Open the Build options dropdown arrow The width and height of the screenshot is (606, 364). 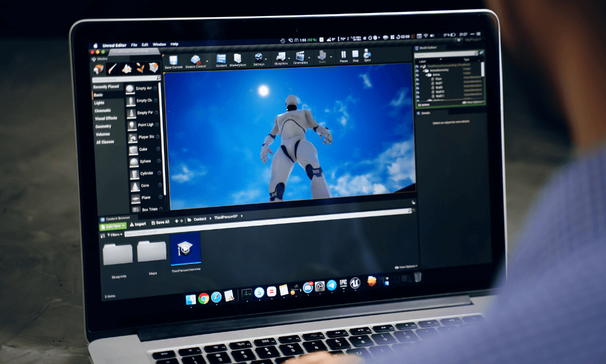(x=331, y=57)
